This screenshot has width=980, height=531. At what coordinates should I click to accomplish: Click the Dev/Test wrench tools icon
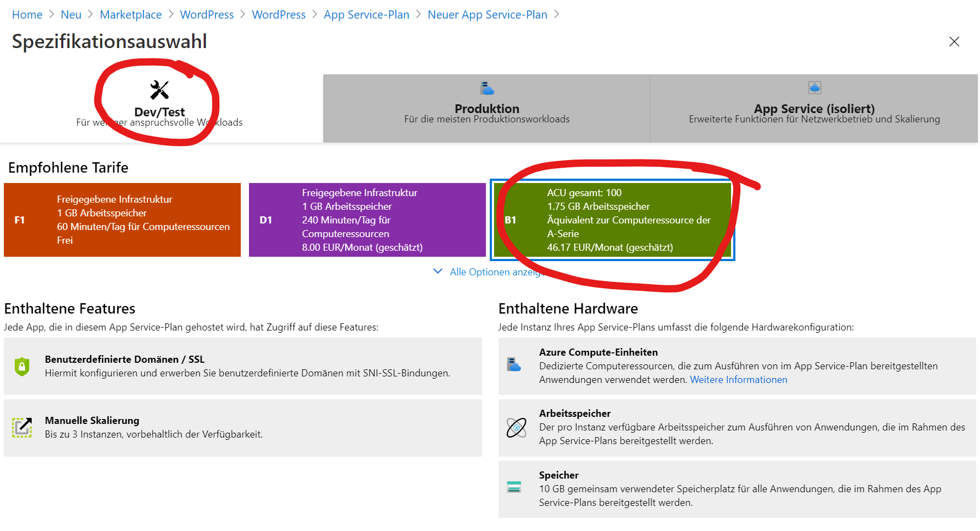[159, 90]
